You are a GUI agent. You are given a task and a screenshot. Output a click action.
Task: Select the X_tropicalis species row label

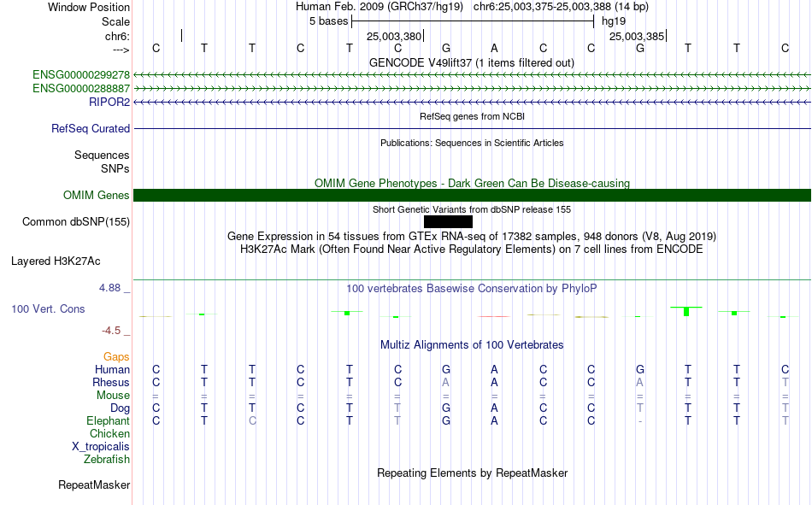(x=101, y=447)
